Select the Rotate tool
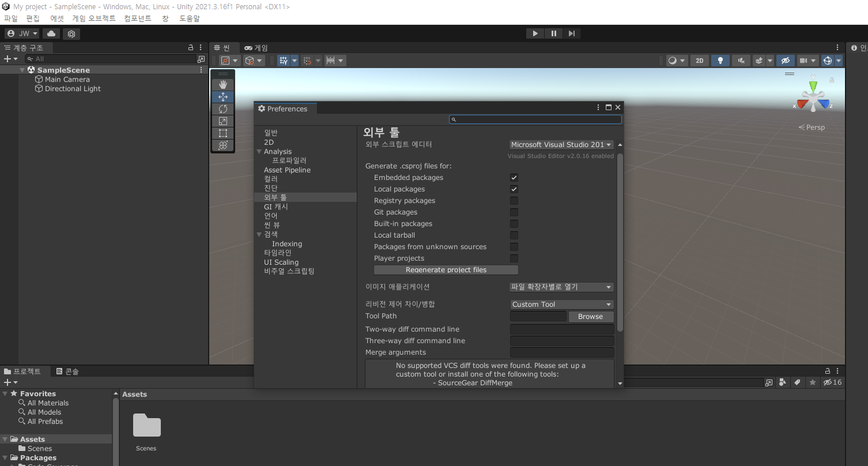The width and height of the screenshot is (868, 466). (223, 109)
